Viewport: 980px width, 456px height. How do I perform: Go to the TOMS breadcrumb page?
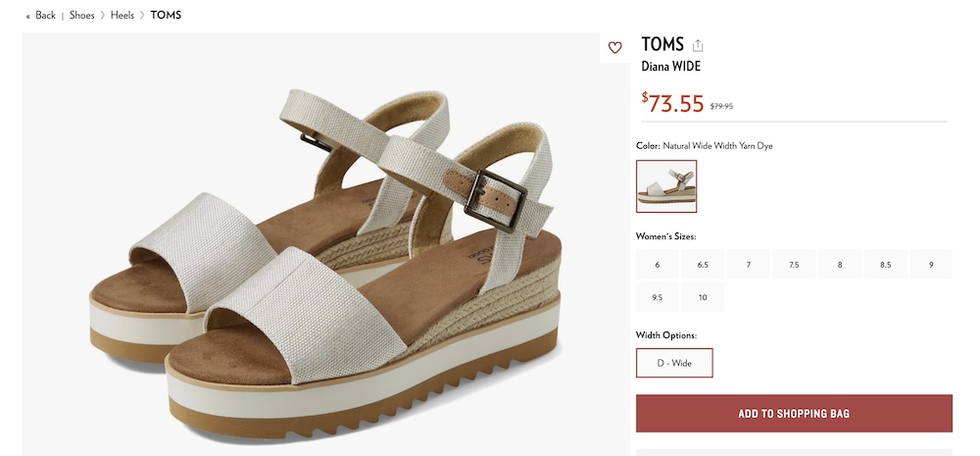(166, 16)
